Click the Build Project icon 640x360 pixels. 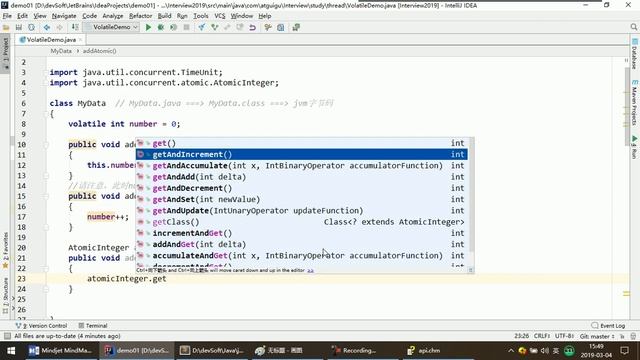pos(75,27)
